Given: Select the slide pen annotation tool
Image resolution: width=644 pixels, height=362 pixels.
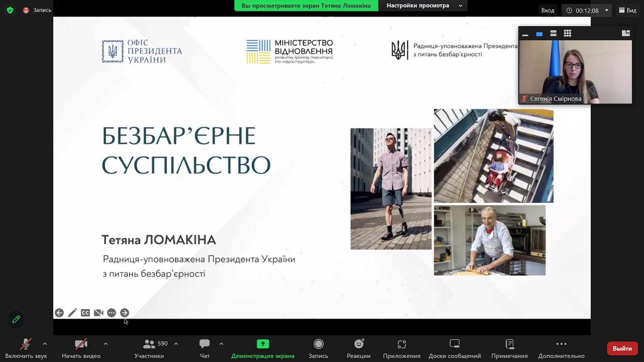Looking at the screenshot, I should coord(72,313).
